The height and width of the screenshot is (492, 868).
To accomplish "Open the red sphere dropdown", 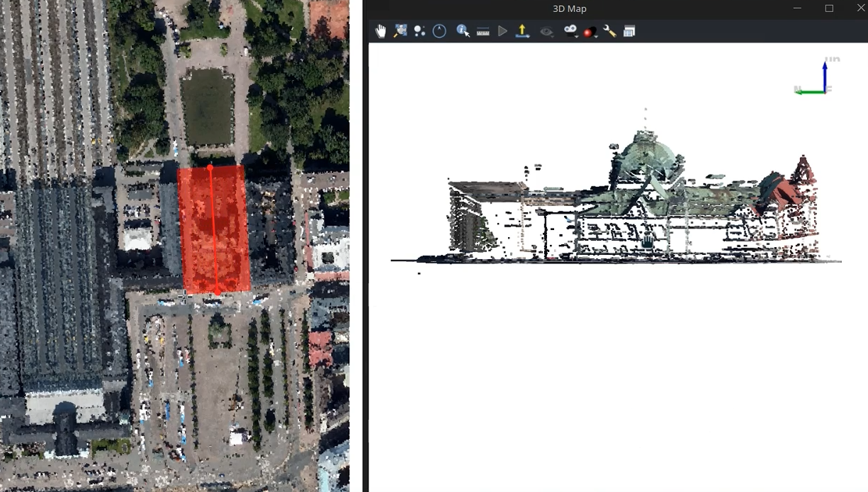I will (x=590, y=31).
